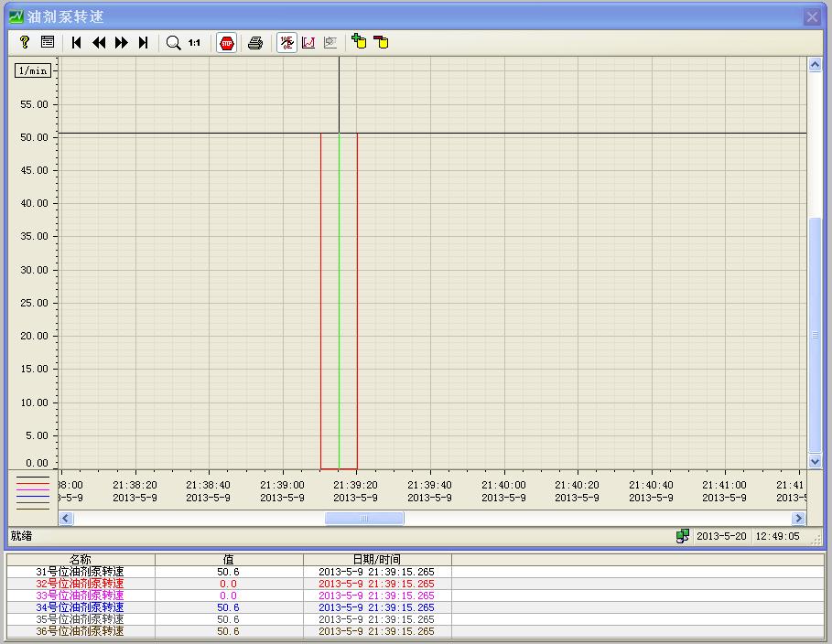
Task: Click horizontal scrollbar right arrow
Action: tap(798, 518)
